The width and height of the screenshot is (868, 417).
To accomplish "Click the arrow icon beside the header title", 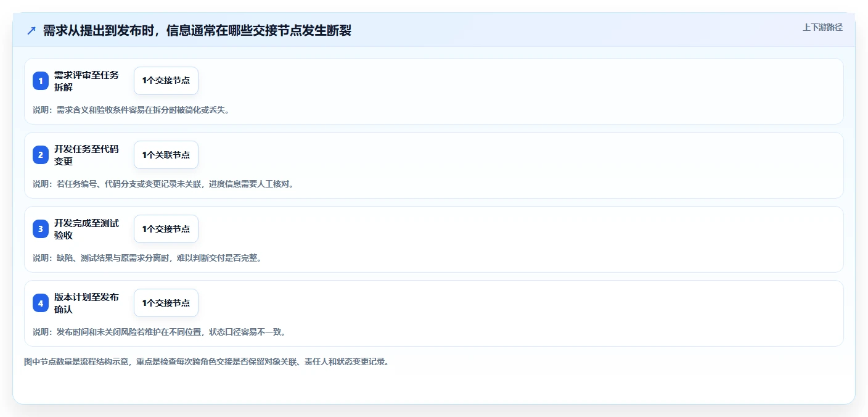I will (x=31, y=30).
